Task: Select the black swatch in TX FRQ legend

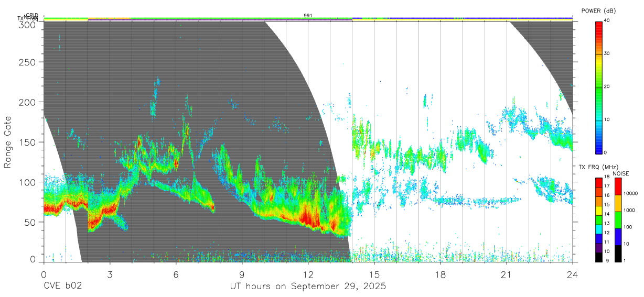Action: click(599, 257)
